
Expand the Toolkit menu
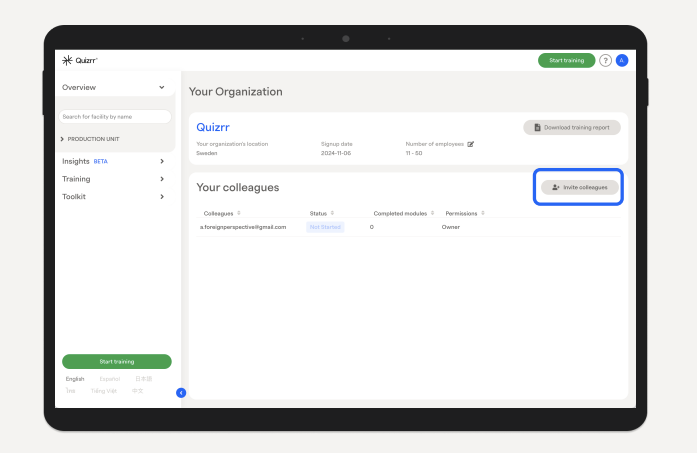pyautogui.click(x=113, y=196)
